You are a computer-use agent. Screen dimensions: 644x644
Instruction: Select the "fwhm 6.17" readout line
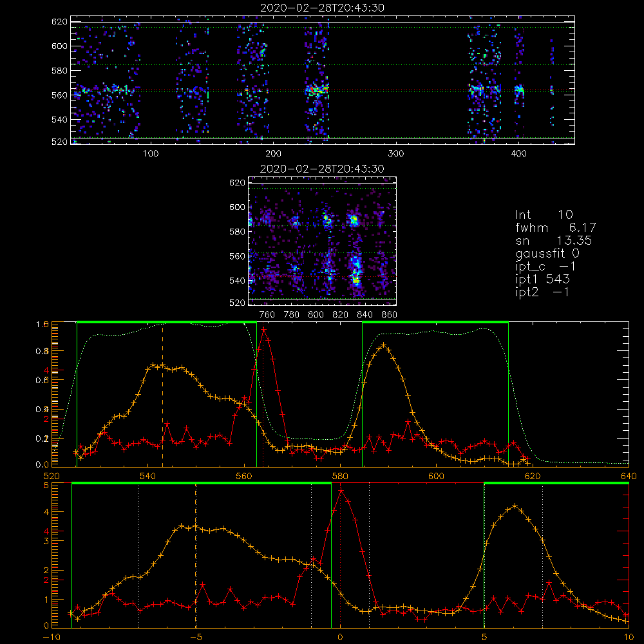[x=556, y=227]
